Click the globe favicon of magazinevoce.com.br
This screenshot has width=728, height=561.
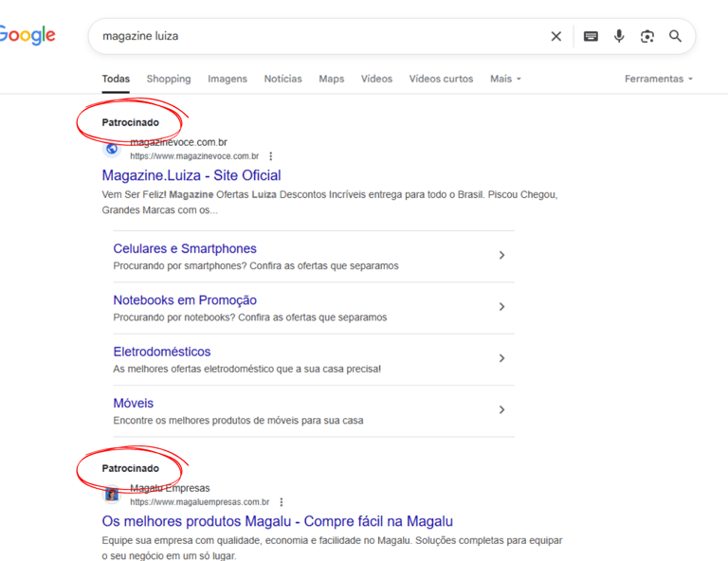pyautogui.click(x=112, y=149)
